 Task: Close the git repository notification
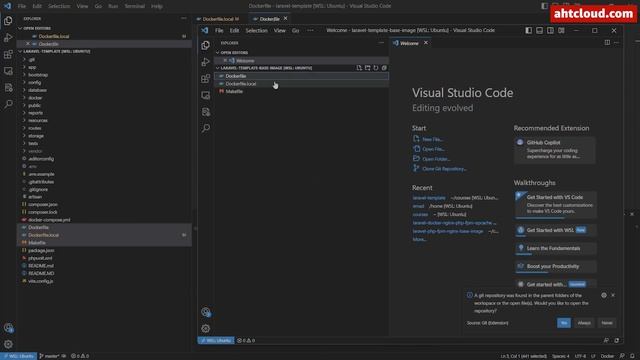click(x=613, y=295)
